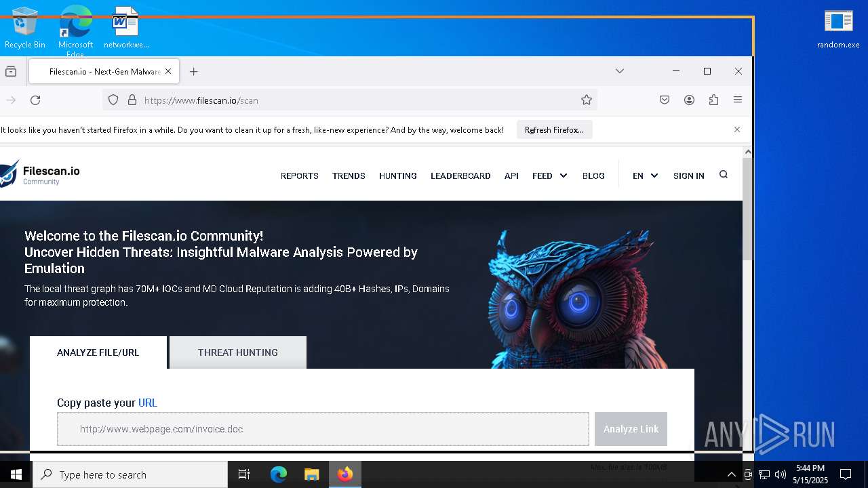Viewport: 868px width, 488px height.
Task: Click the scrollbar up arrow
Action: point(748,152)
